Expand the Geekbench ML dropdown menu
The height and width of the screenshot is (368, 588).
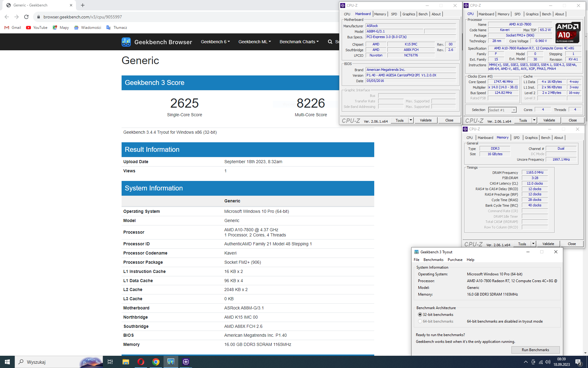(254, 42)
